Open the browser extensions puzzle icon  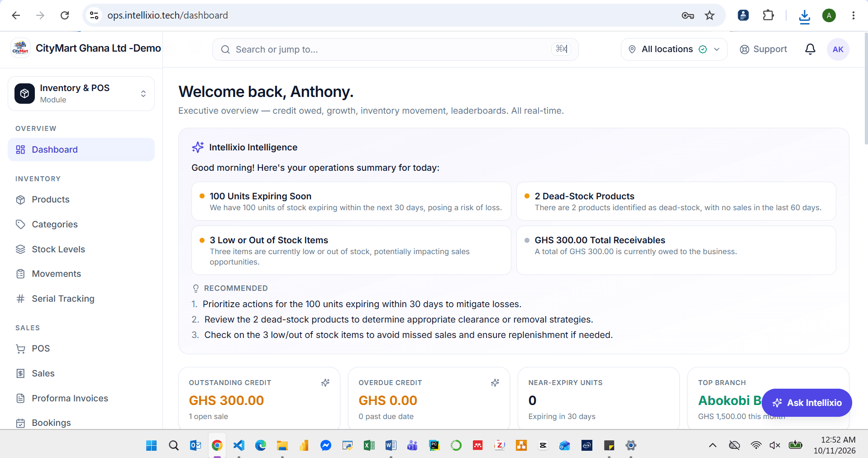768,15
